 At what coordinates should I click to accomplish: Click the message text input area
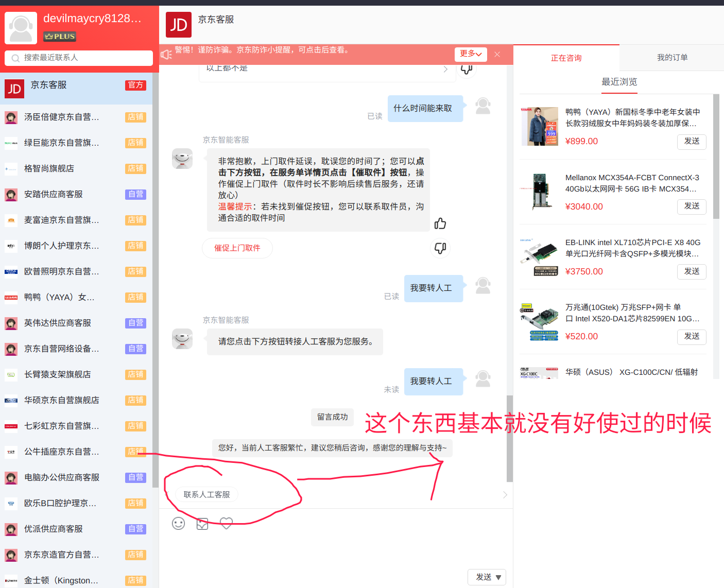click(x=335, y=551)
